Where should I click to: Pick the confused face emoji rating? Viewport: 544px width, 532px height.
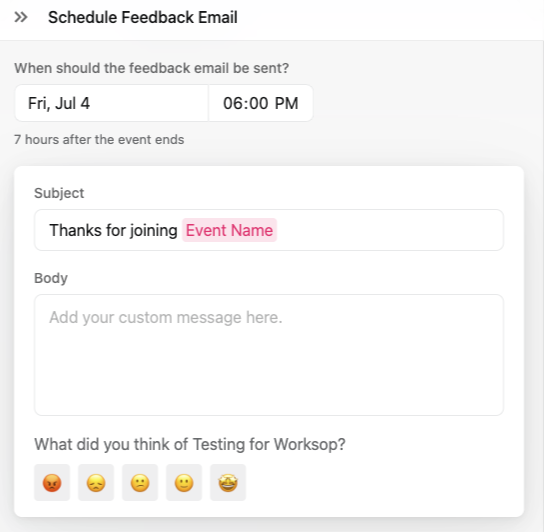tap(140, 482)
